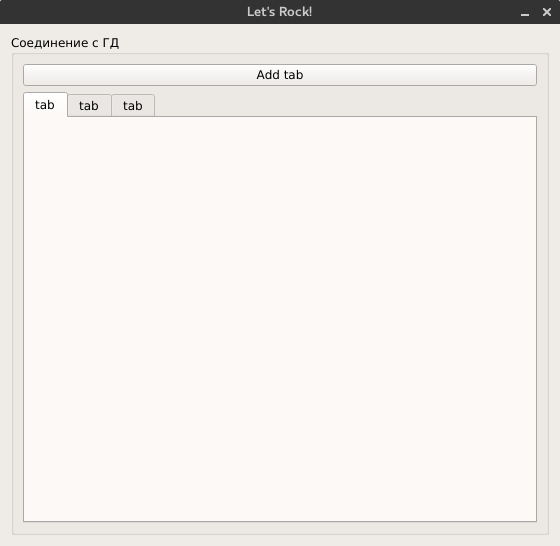Activate the second tab label
This screenshot has width=560, height=546.
click(89, 106)
